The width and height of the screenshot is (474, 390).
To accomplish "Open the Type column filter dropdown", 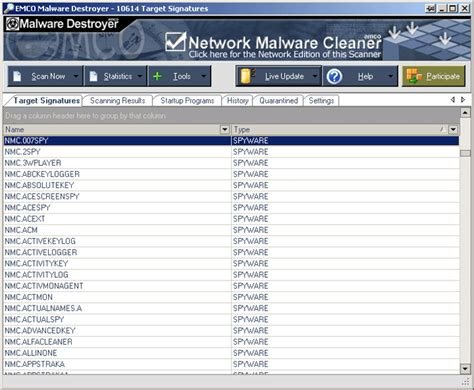I will 453,129.
